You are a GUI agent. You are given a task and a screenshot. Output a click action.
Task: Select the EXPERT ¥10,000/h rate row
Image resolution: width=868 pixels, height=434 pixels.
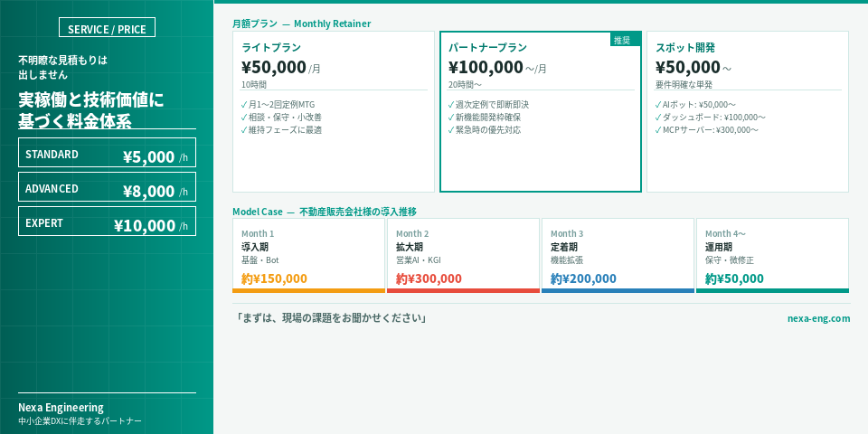tap(107, 222)
